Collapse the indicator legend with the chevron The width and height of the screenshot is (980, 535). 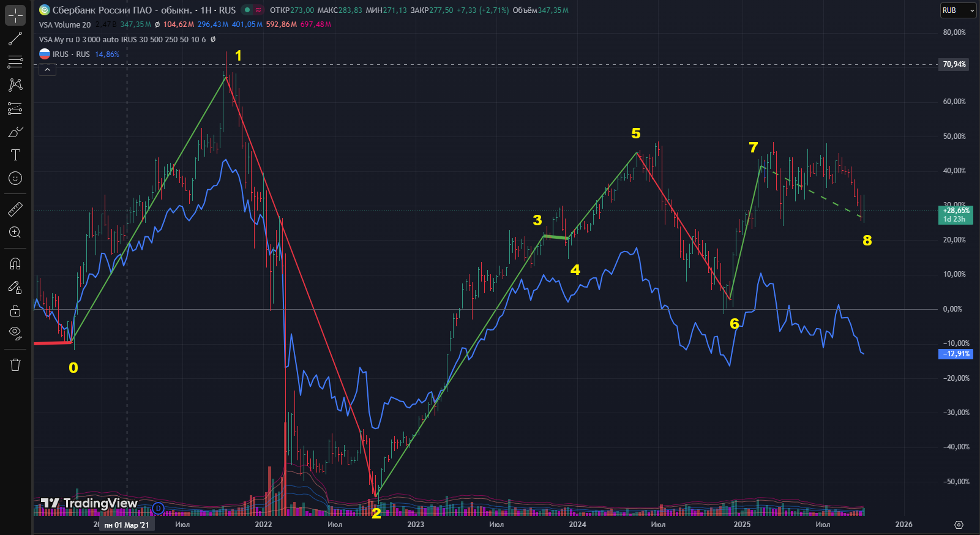click(x=47, y=70)
